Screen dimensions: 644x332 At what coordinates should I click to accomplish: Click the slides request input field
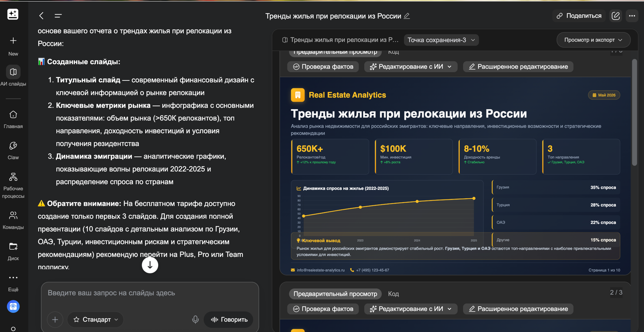click(150, 293)
